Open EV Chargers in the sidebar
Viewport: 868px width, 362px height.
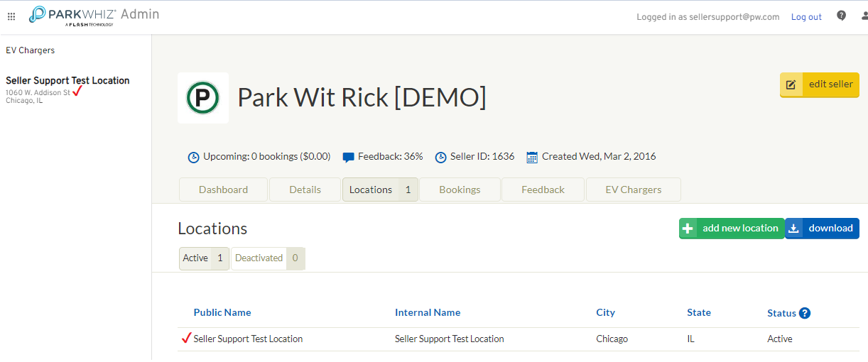click(31, 50)
